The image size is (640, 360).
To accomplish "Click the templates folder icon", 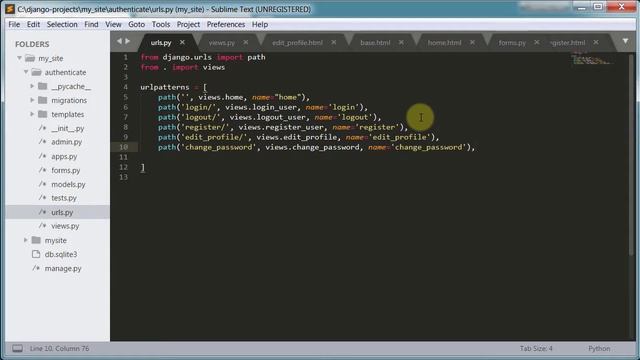I will pyautogui.click(x=42, y=114).
